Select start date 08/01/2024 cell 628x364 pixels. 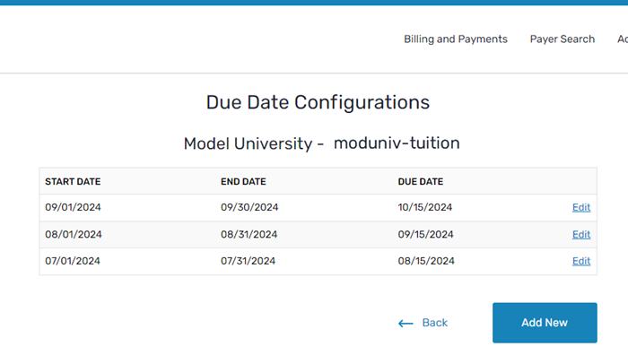click(x=74, y=235)
